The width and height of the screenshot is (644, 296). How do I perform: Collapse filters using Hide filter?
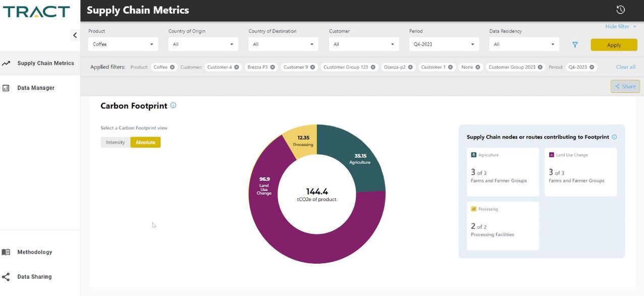point(620,26)
